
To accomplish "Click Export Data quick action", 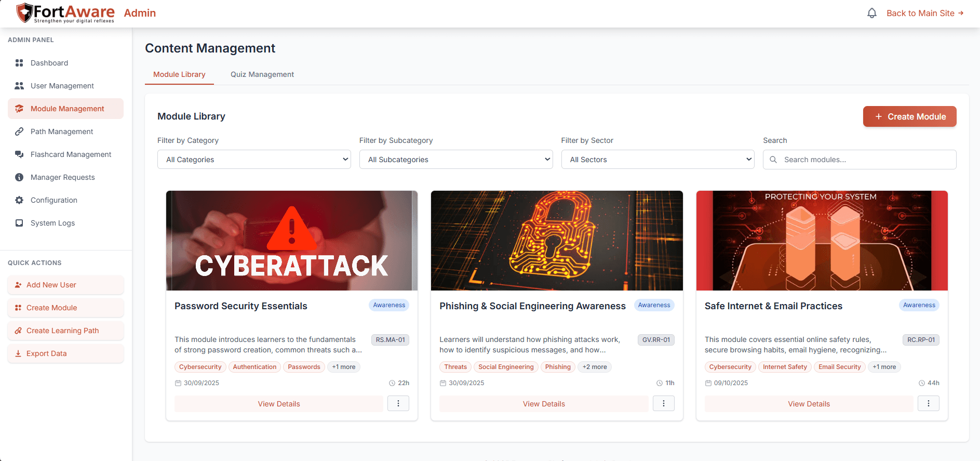I will (x=65, y=353).
